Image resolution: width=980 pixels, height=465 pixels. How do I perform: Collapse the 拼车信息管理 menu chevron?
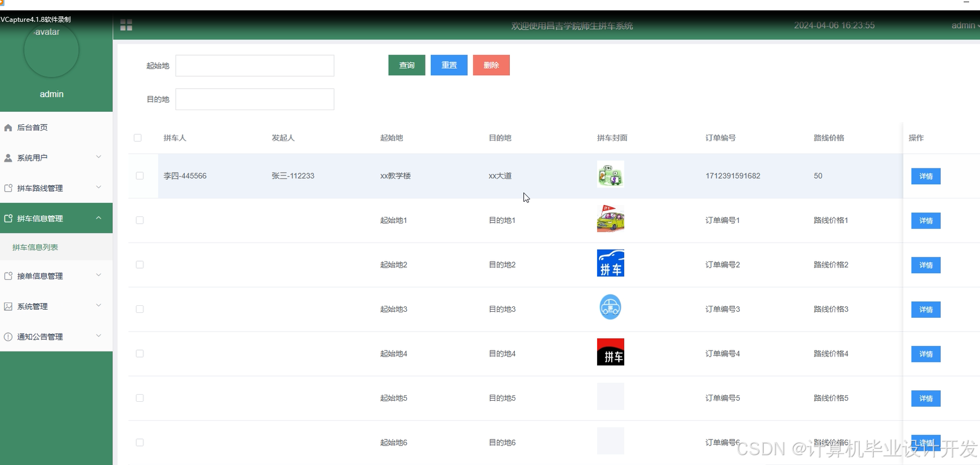pyautogui.click(x=99, y=218)
